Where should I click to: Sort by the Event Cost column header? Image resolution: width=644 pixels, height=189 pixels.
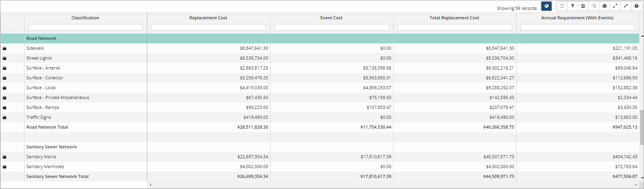(x=331, y=18)
